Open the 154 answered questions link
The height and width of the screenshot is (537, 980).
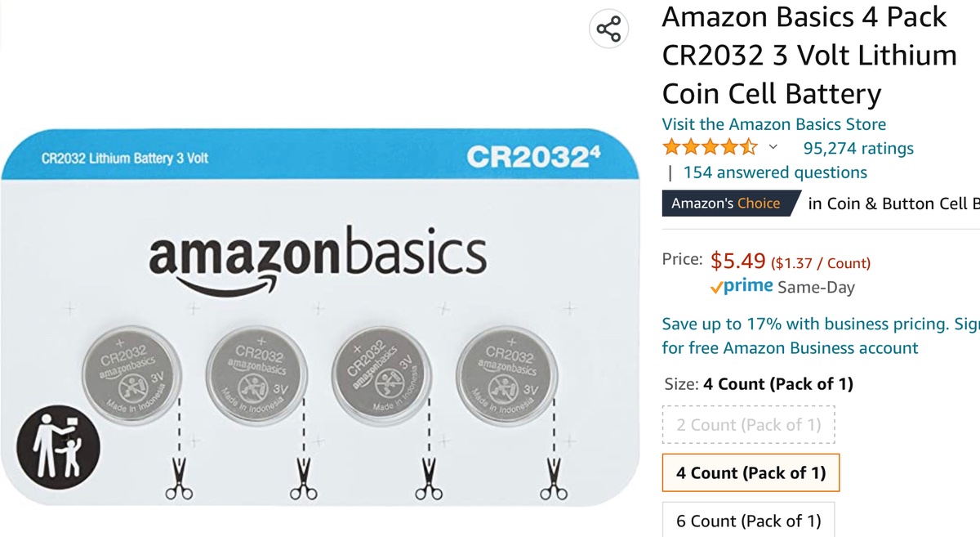point(774,172)
